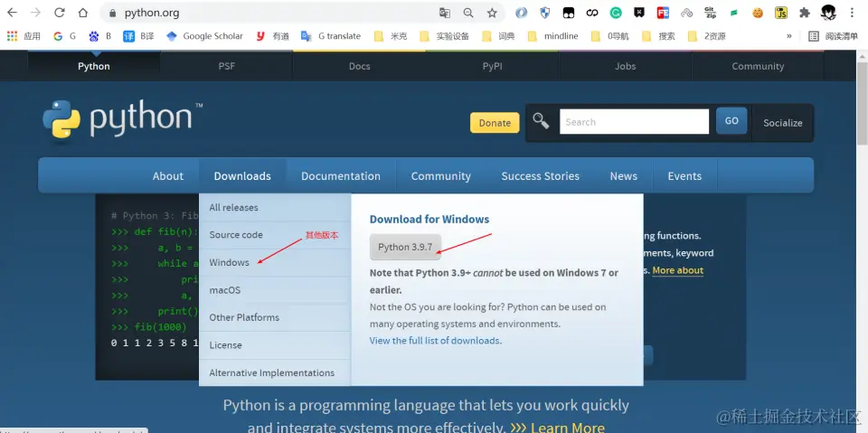Open the Youdao bookmark
This screenshot has width=868, height=433.
coord(272,36)
